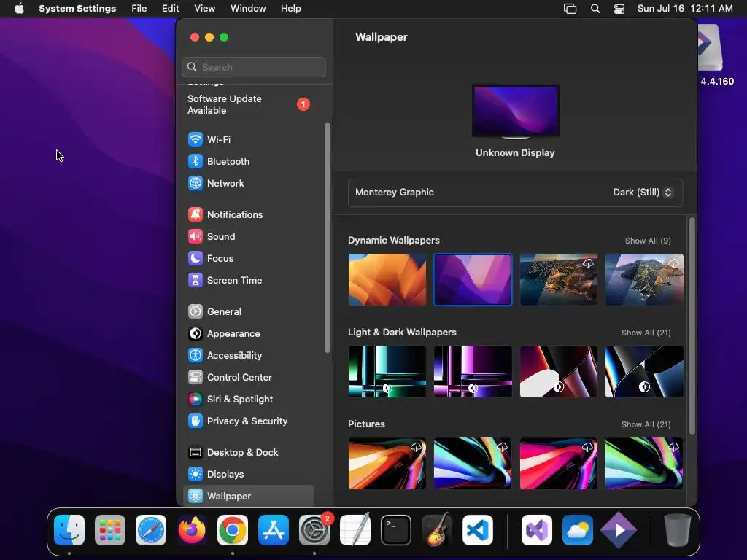The image size is (747, 560).
Task: Show all 21 Pictures
Action: [x=646, y=425]
